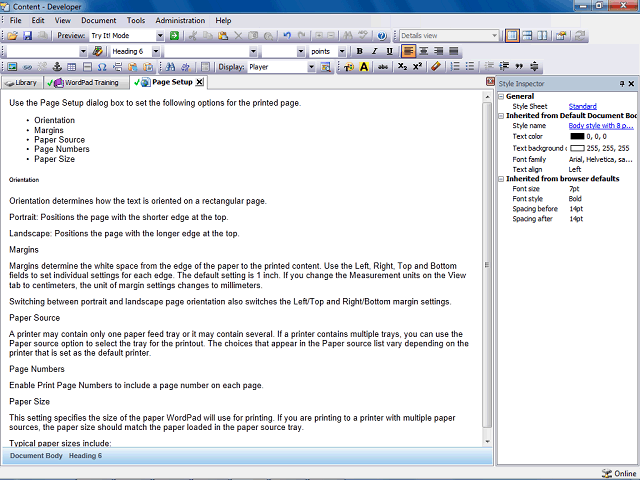The height and width of the screenshot is (480, 640).
Task: Click the style paintbrush icon beside Heading 6
Action: click(98, 51)
